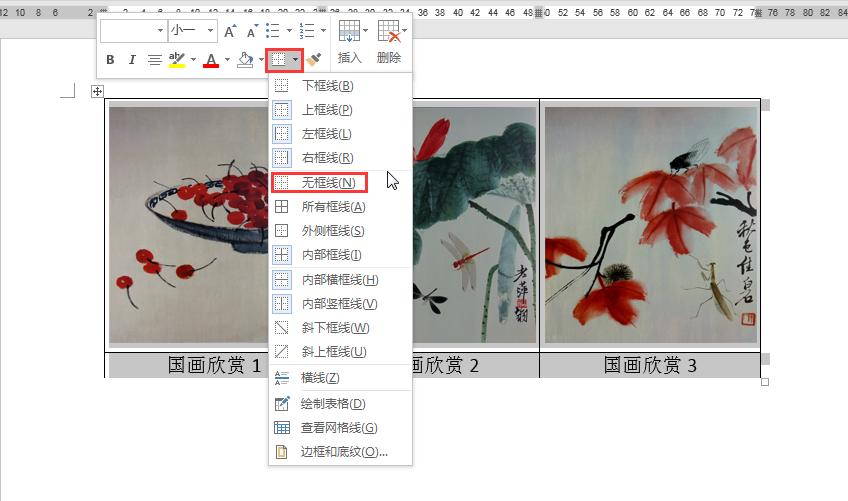
Task: Expand the bullet list dropdown arrow
Action: click(x=289, y=31)
